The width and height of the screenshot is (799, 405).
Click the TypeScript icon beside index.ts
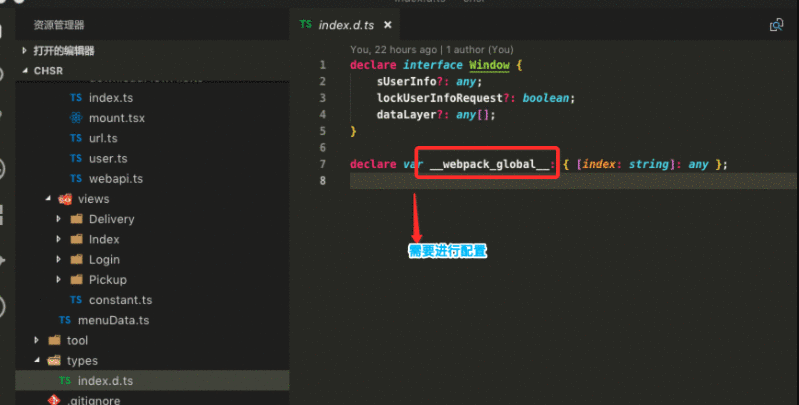[76, 97]
